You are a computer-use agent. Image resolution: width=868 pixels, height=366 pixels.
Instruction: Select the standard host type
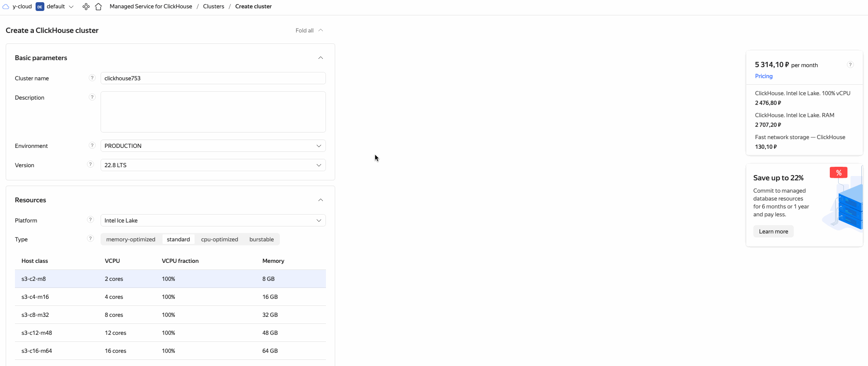178,239
